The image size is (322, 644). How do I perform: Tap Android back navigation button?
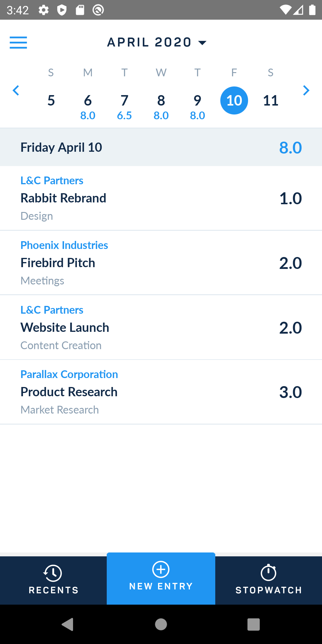pos(68,624)
